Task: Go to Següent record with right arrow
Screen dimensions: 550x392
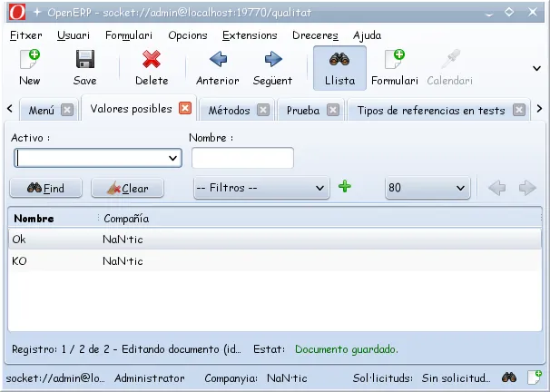Action: pos(273,59)
